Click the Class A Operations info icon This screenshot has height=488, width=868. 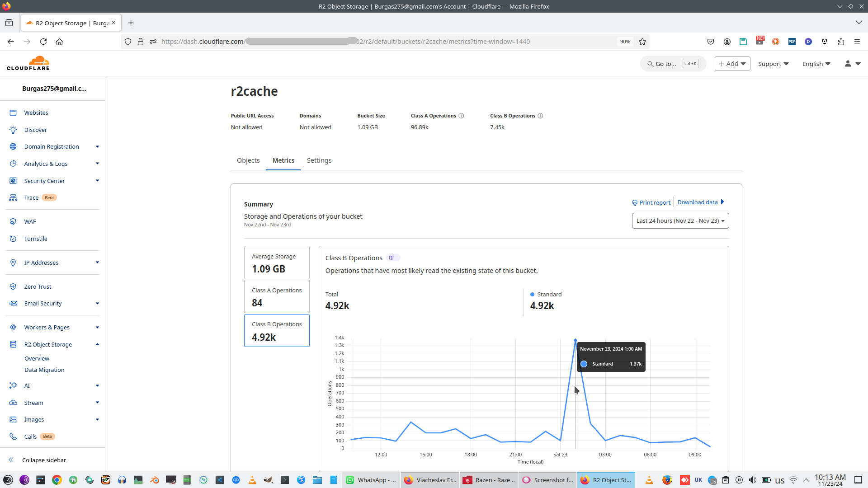point(461,116)
